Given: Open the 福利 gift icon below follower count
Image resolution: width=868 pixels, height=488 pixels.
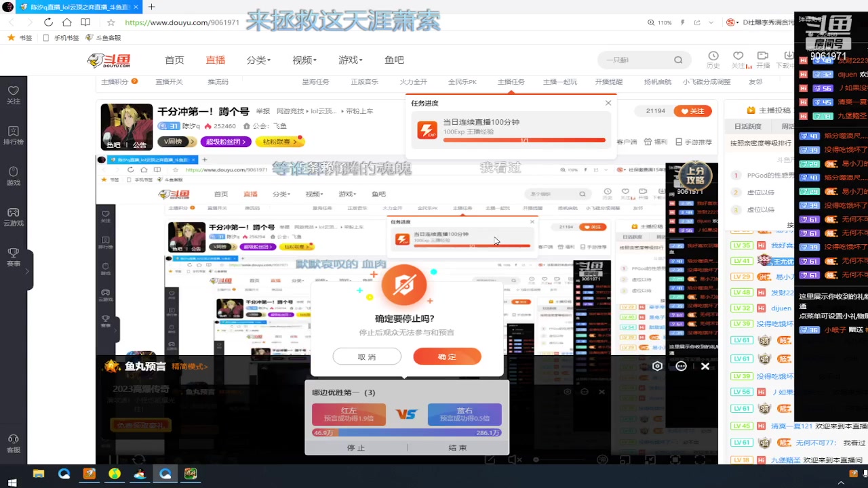Looking at the screenshot, I should pyautogui.click(x=656, y=142).
